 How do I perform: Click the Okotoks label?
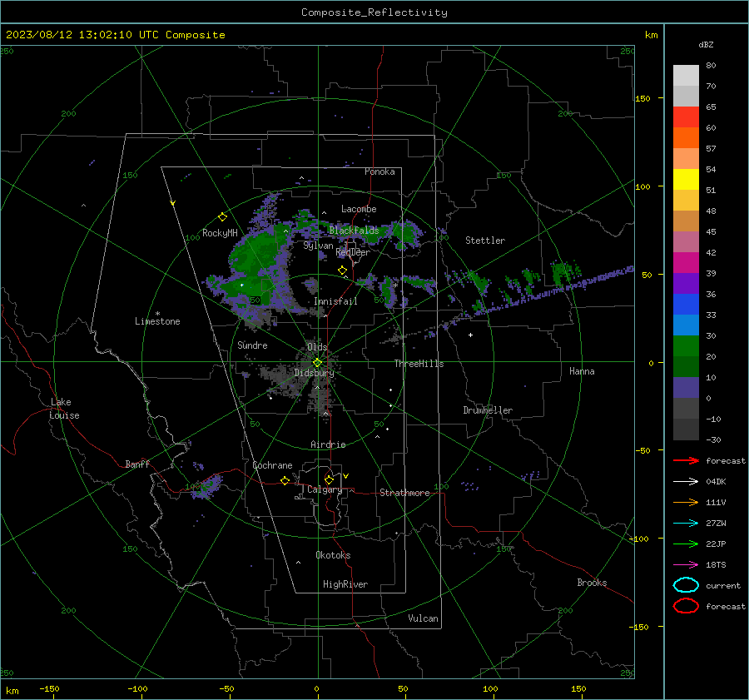pyautogui.click(x=333, y=555)
